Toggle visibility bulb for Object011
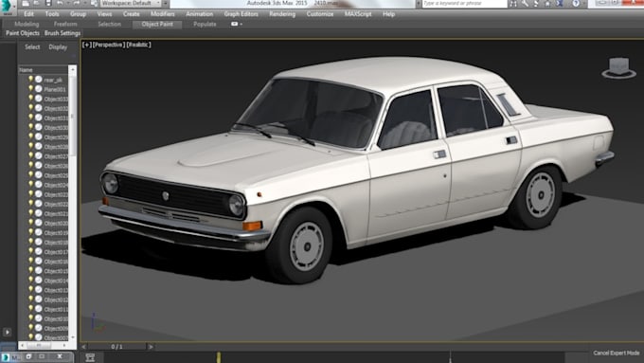Screen dimensions: 644x363 [30, 308]
